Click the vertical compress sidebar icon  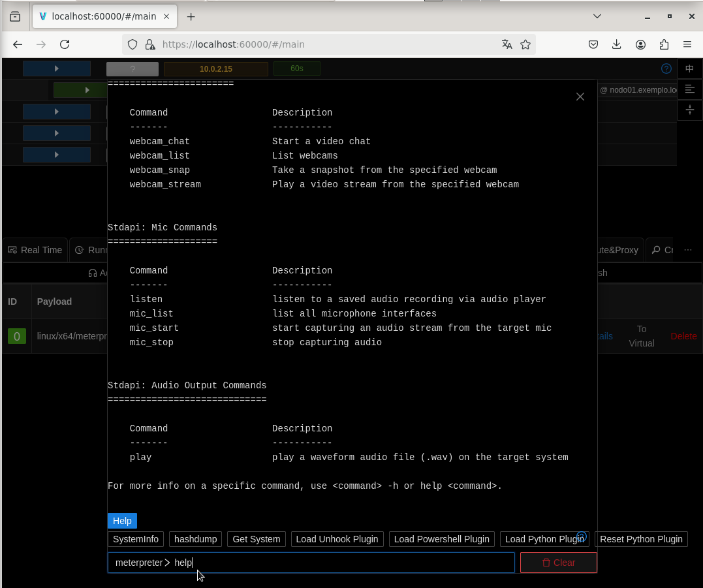pos(689,110)
